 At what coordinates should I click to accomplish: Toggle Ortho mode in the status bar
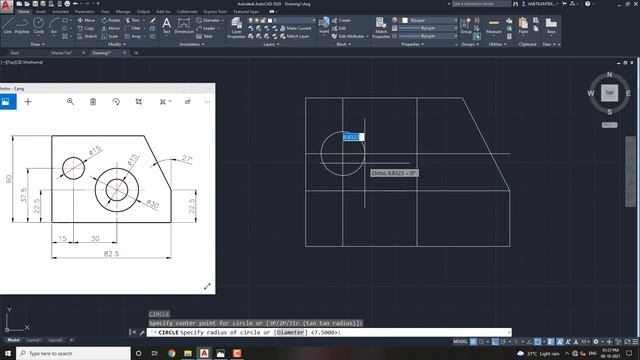pyautogui.click(x=495, y=342)
